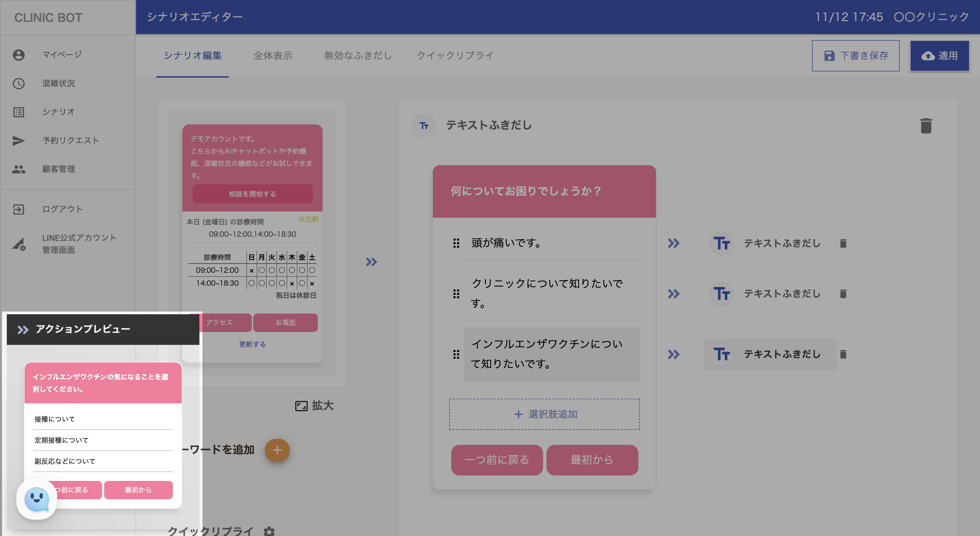Click the large trash icon beside テキストふきだし header
This screenshot has height=536, width=980.
[x=926, y=126]
